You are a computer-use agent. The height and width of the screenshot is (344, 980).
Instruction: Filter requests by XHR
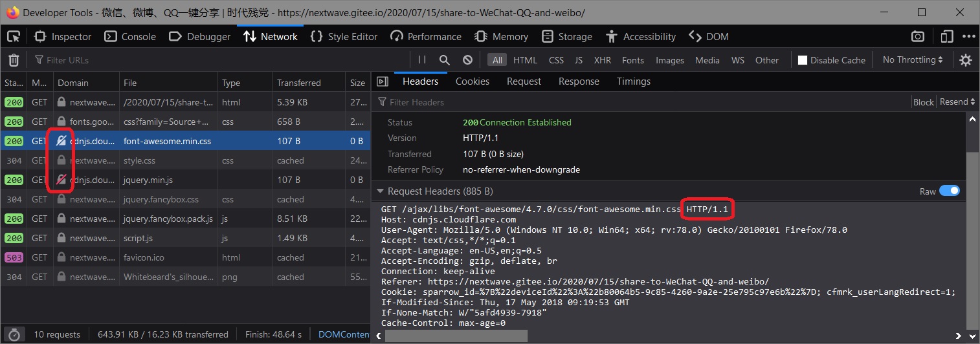tap(603, 60)
